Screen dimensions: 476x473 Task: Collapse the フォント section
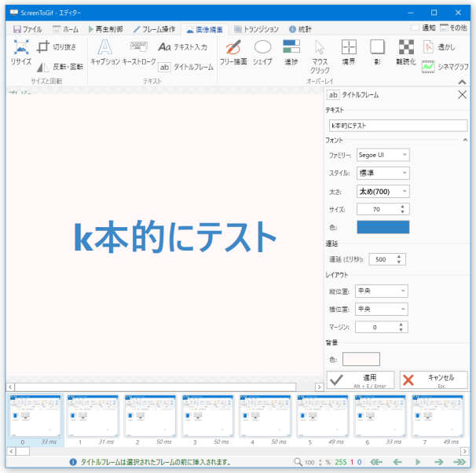(466, 140)
